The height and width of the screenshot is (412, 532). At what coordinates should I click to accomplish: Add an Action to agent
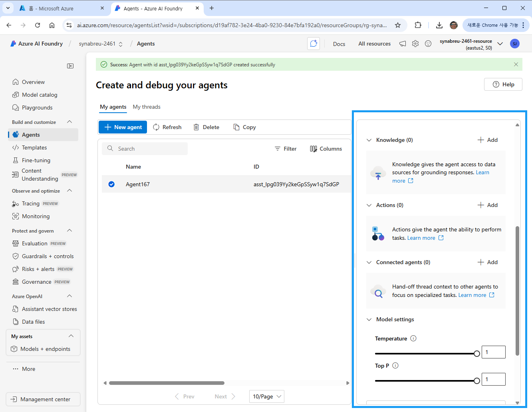[488, 205]
